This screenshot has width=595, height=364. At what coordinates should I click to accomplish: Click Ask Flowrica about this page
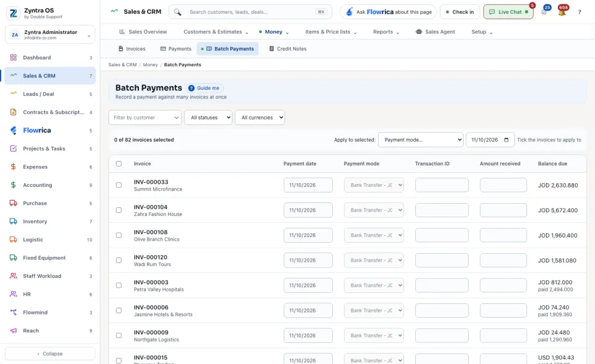point(388,12)
